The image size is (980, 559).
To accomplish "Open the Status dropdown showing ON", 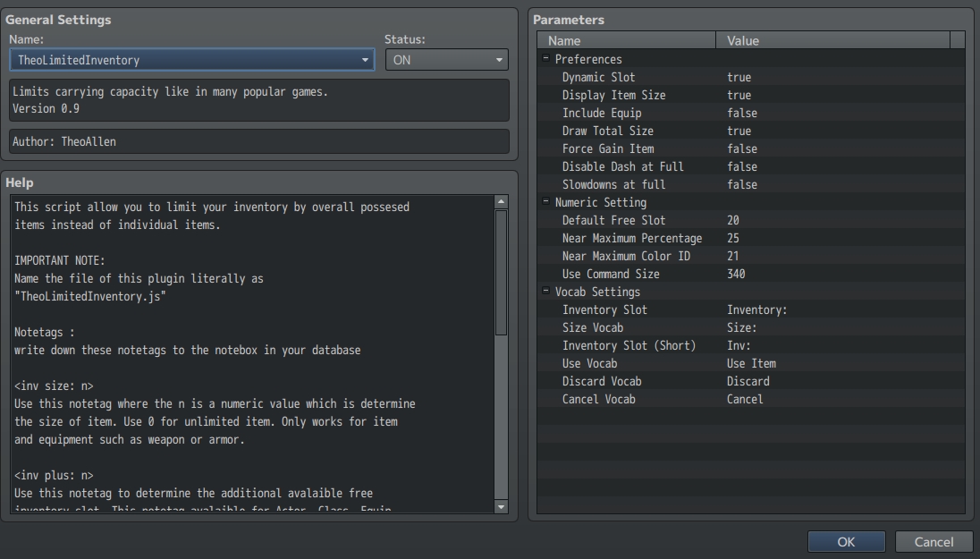I will 446,60.
